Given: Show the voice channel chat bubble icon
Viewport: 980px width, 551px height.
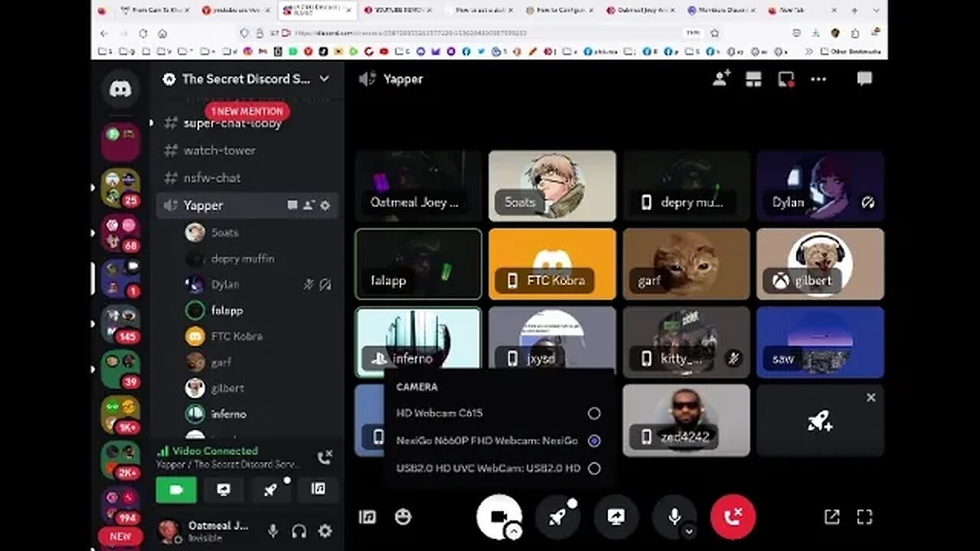Looking at the screenshot, I should 864,79.
